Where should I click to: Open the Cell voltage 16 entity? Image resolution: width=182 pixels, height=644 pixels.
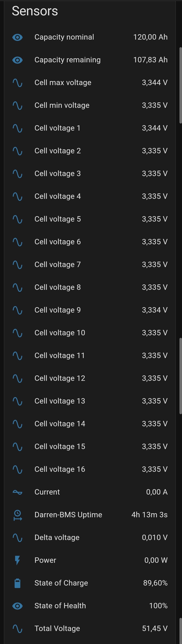[90, 469]
